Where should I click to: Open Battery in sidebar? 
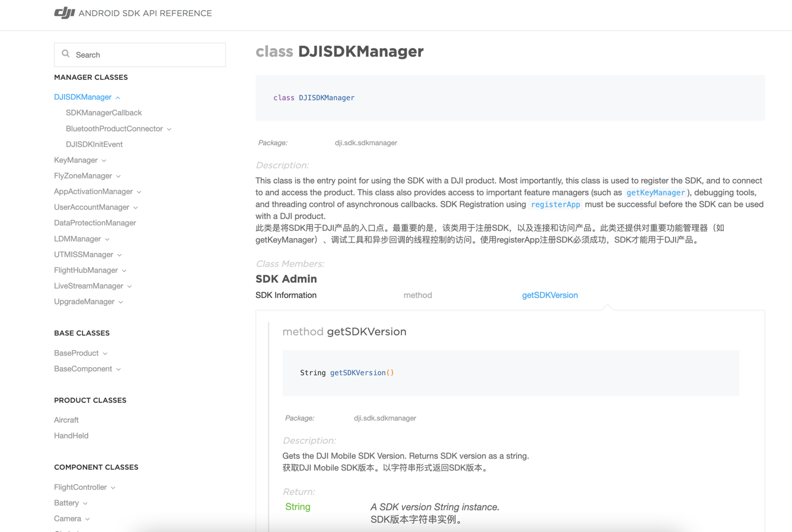pyautogui.click(x=66, y=503)
